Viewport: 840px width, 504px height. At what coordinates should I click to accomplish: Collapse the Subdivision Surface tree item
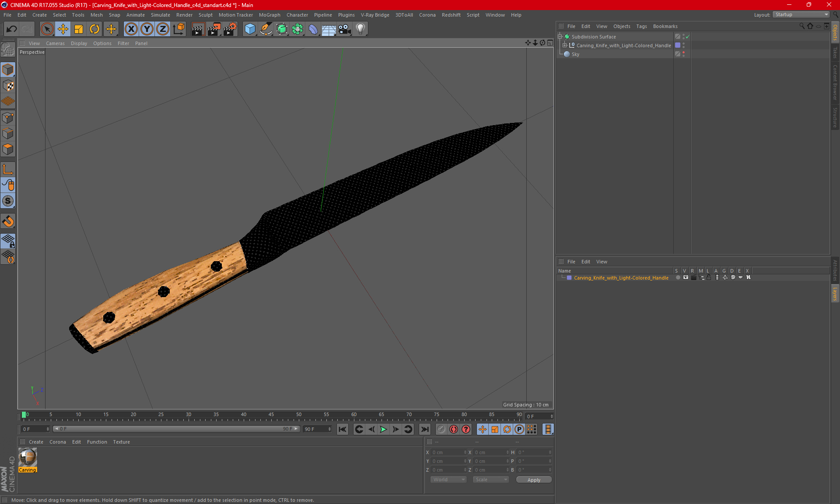point(560,37)
